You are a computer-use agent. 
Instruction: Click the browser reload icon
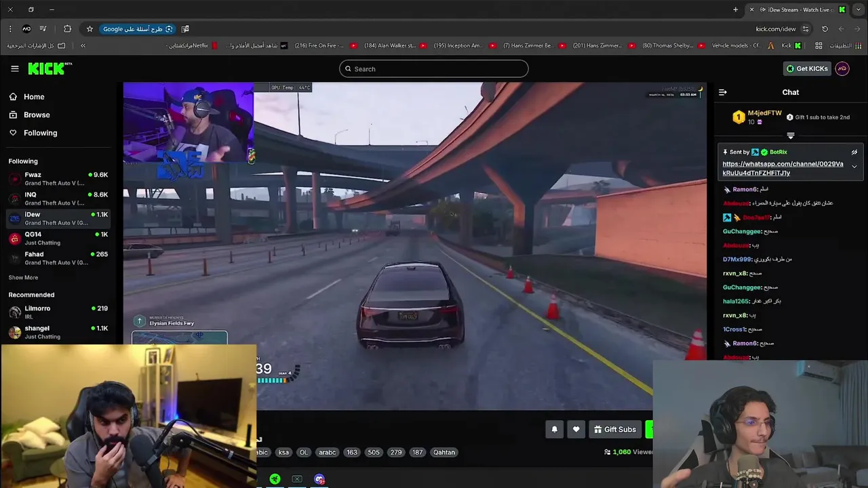coord(825,29)
